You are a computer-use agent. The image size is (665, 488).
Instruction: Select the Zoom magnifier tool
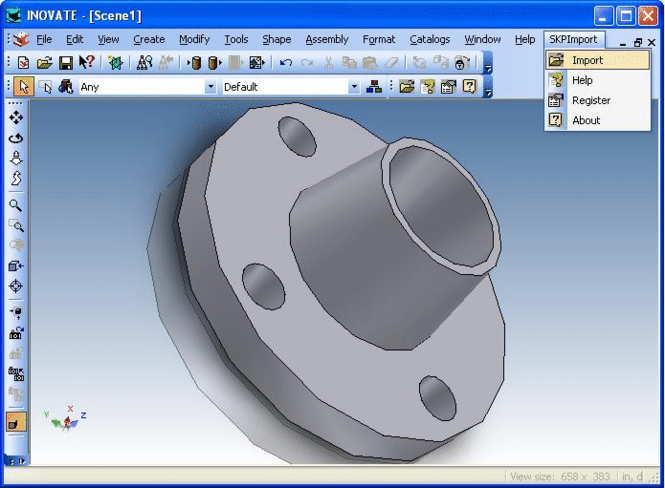click(16, 206)
